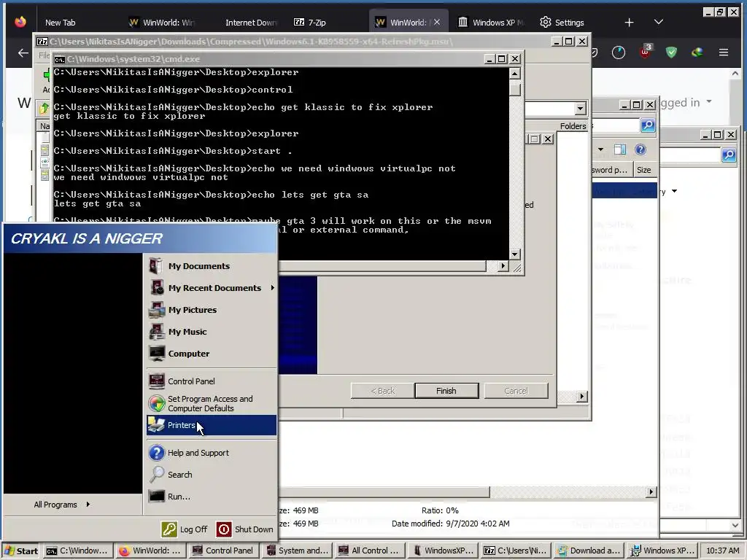This screenshot has height=560, width=747.
Task: Expand All Programs list
Action: pos(62,505)
